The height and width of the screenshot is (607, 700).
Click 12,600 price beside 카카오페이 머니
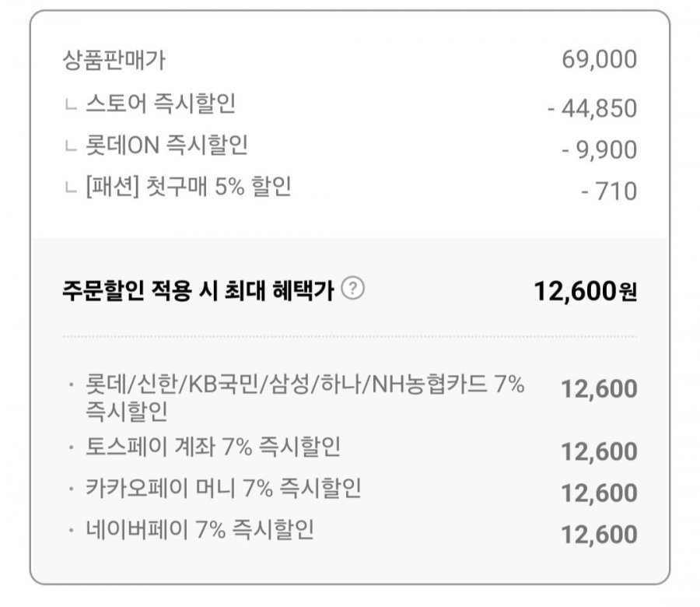pos(599,493)
